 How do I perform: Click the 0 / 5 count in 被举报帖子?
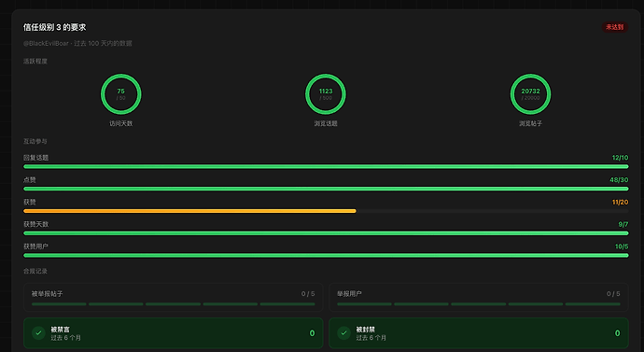point(308,294)
